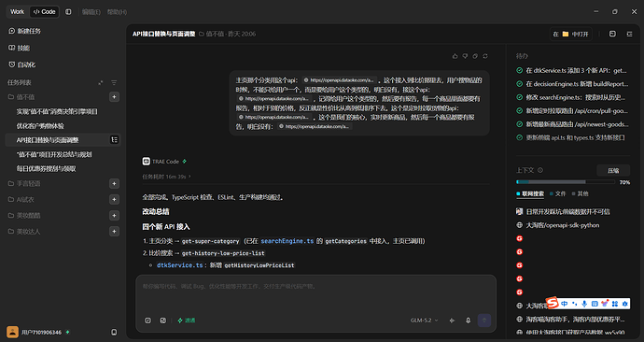The width and height of the screenshot is (644, 342).
Task: Open the GLM-5.2 model dropdown
Action: (x=425, y=321)
